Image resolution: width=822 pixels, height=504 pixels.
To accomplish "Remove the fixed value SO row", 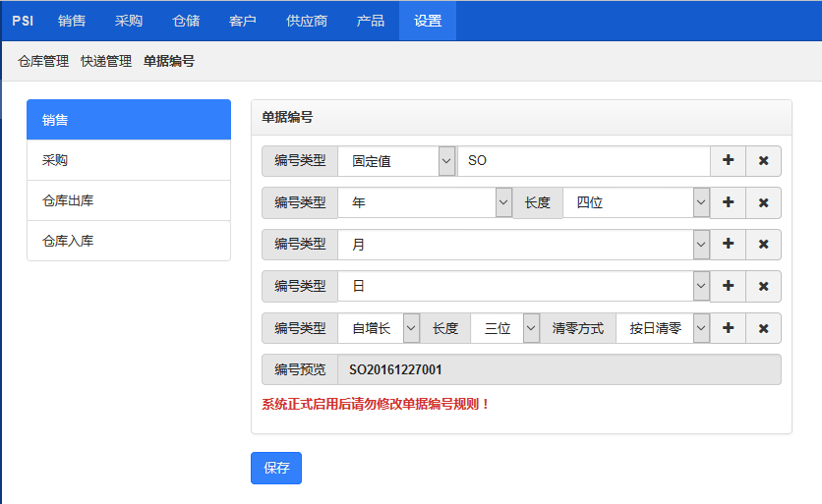I will tap(763, 161).
